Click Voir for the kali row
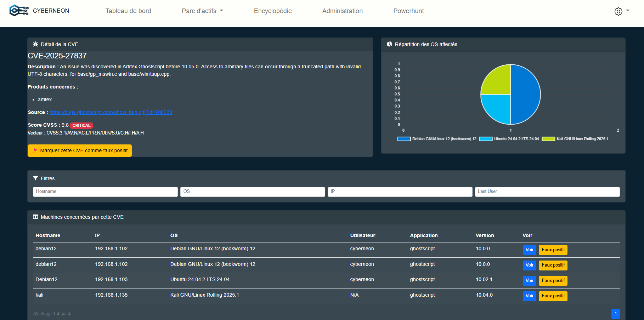Image resolution: width=644 pixels, height=320 pixels. tap(529, 296)
